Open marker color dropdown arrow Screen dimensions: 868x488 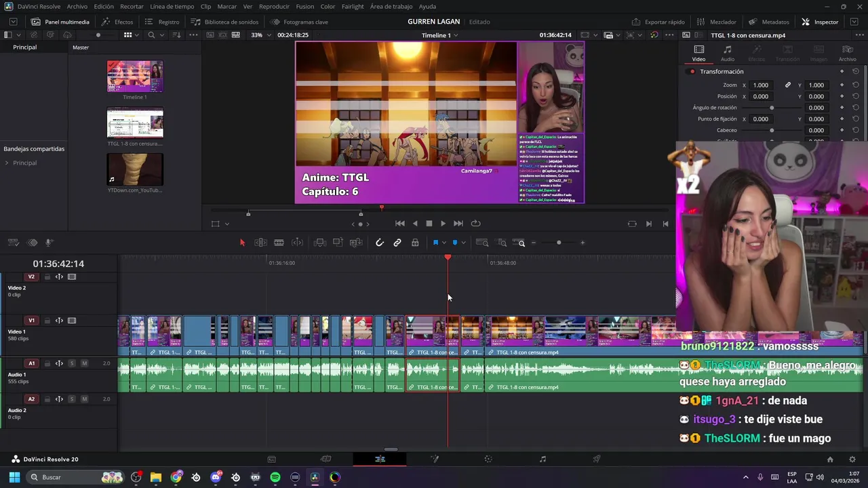coord(463,243)
